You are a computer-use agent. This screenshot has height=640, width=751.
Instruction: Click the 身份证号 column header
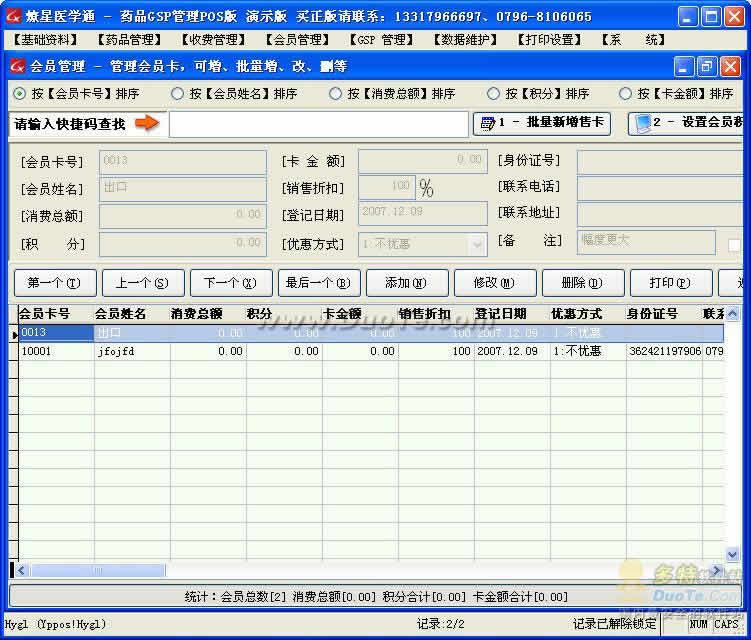(665, 314)
